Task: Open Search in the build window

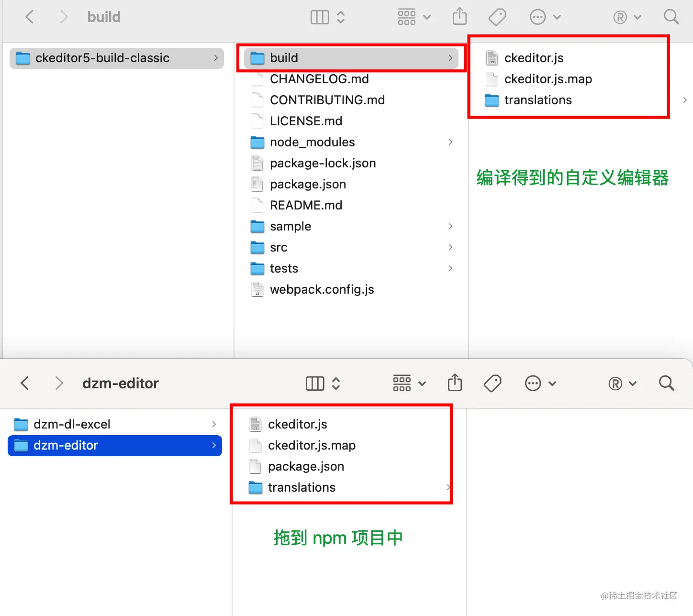Action: point(671,16)
